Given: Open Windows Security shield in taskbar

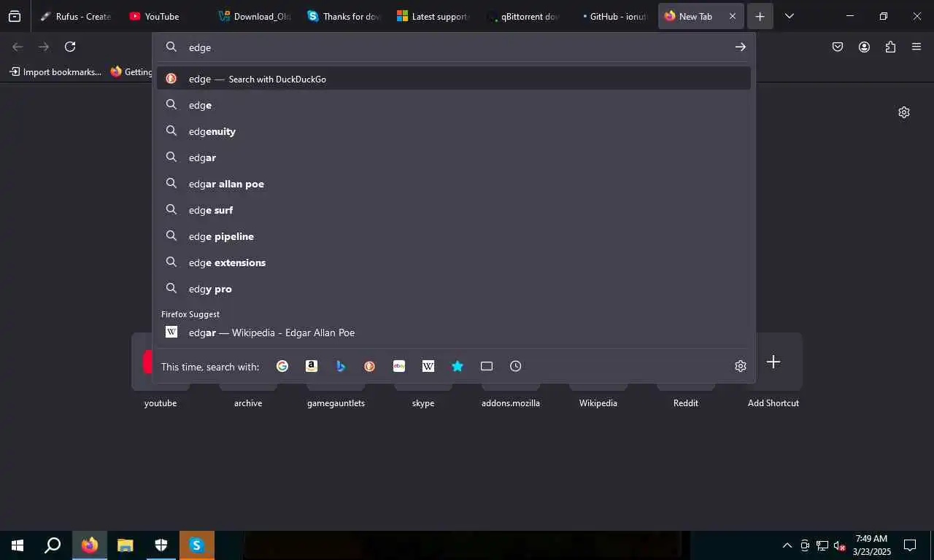Looking at the screenshot, I should pos(161,545).
